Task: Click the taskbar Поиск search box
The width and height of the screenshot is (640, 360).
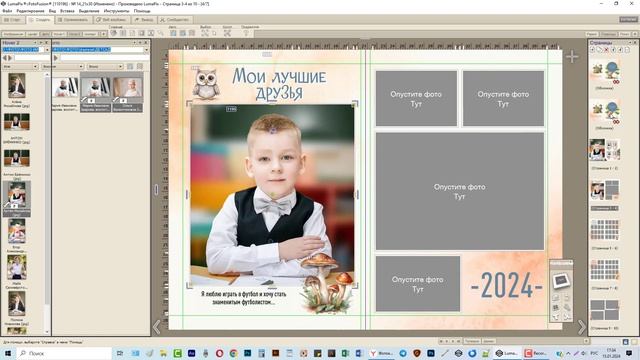Action: [x=64, y=353]
